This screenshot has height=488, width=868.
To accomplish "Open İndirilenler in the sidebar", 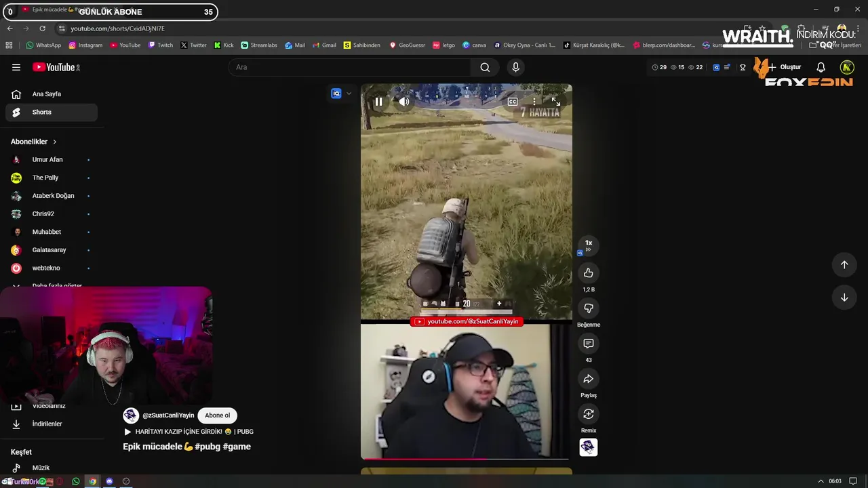I will (x=52, y=424).
